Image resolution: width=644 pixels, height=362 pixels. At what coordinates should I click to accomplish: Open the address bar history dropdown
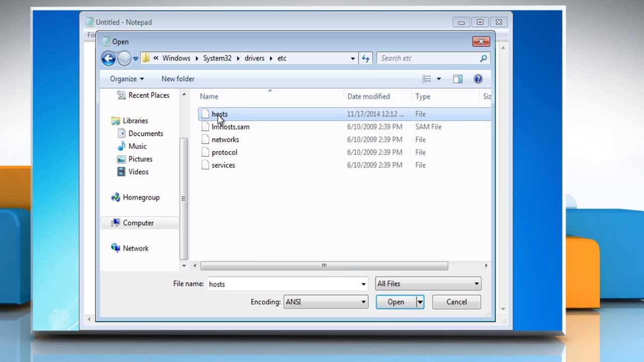[353, 58]
